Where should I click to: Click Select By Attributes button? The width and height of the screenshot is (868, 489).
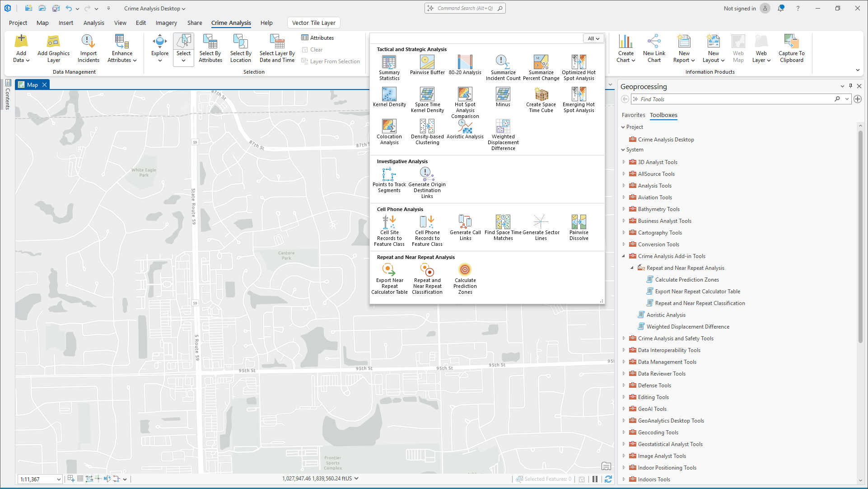(x=210, y=49)
